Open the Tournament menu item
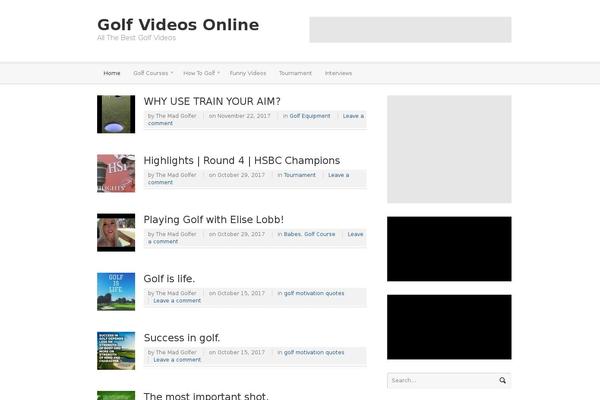Viewport: 600px width, 400px height. 295,73
